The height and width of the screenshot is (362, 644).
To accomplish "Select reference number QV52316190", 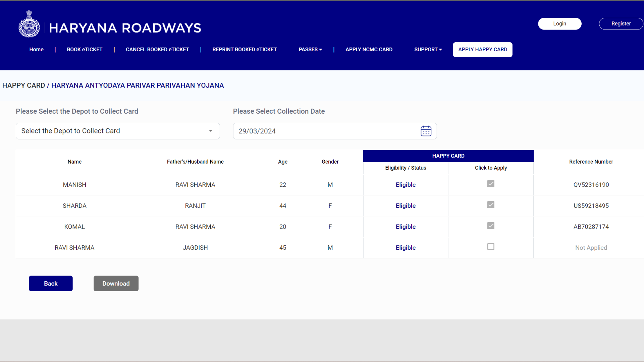I will 591,185.
